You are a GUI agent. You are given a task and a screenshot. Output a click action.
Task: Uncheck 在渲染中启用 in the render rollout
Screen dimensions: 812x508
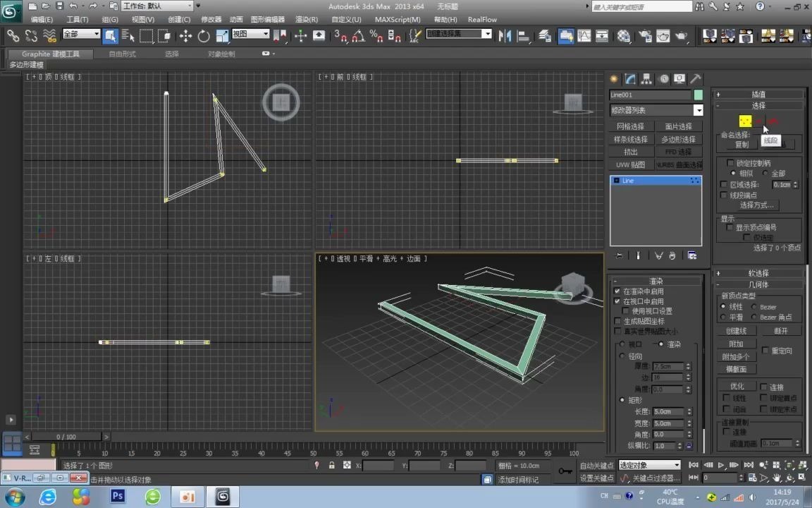(617, 291)
